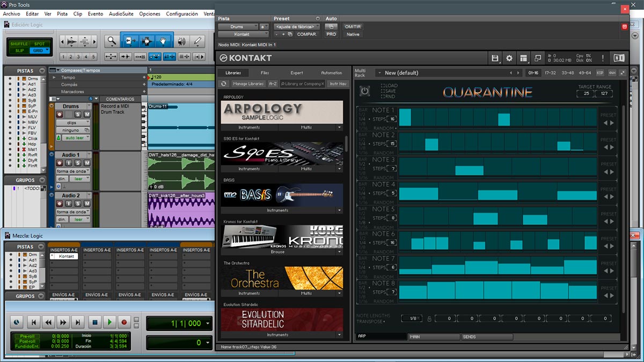Click the transport online clock icon
Image resolution: width=644 pixels, height=362 pixels.
17,322
